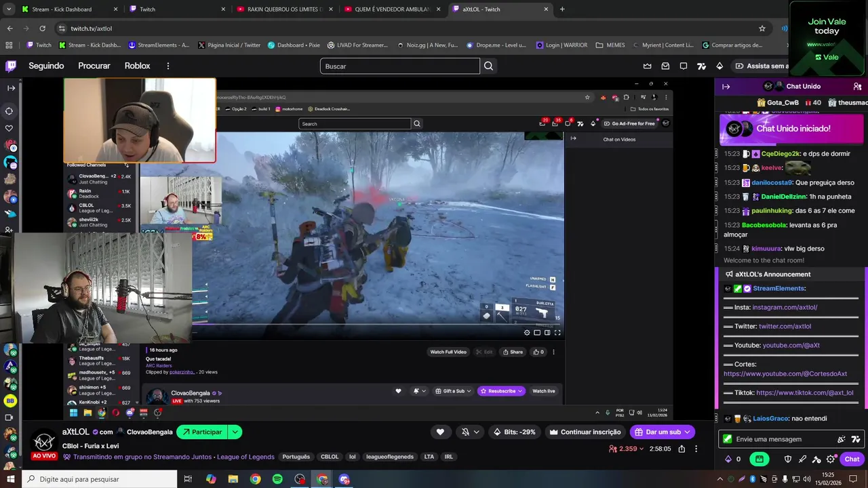This screenshot has width=868, height=488.
Task: Share the stream with share icon
Action: point(682,449)
